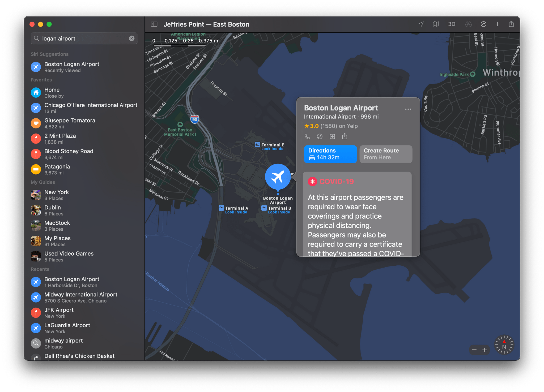Image resolution: width=544 pixels, height=392 pixels.
Task: Toggle Look Inside for Terminal A
Action: (236, 212)
